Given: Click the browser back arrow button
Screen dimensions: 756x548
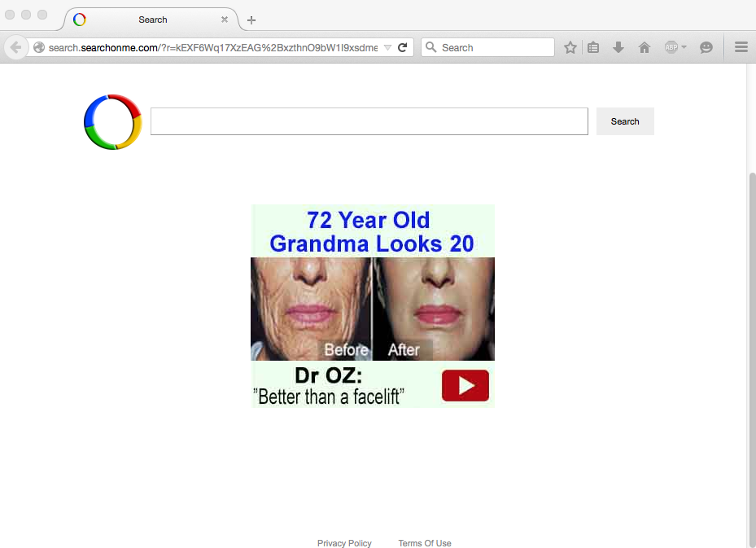Looking at the screenshot, I should [15, 48].
